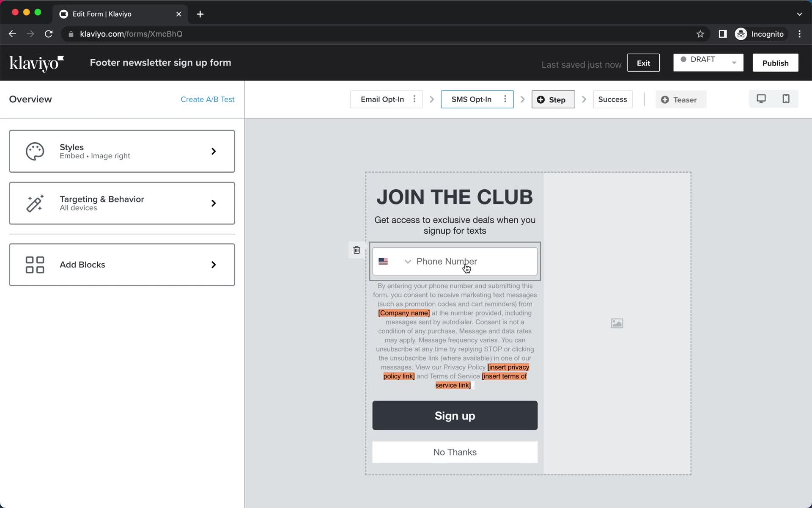Screen dimensions: 812x508
Task: Expand the Styles panel chevron
Action: click(214, 151)
